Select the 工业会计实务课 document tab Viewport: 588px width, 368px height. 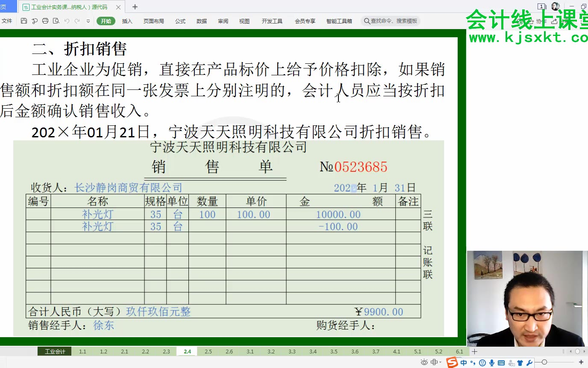pos(71,7)
